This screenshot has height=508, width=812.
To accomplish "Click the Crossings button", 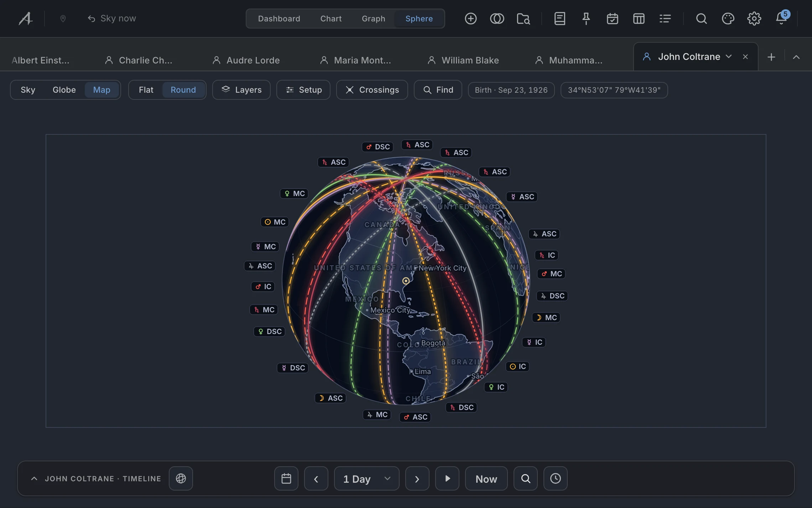I will click(x=372, y=90).
